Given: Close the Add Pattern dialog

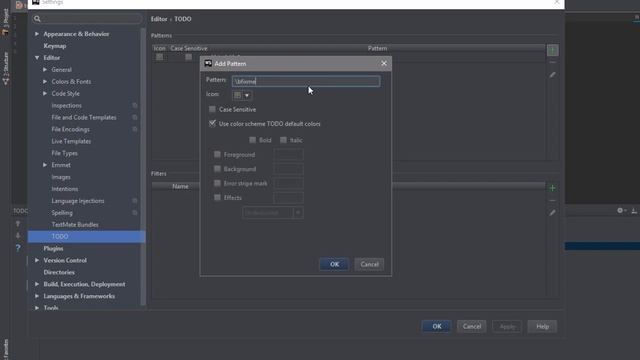Looking at the screenshot, I should point(384,63).
